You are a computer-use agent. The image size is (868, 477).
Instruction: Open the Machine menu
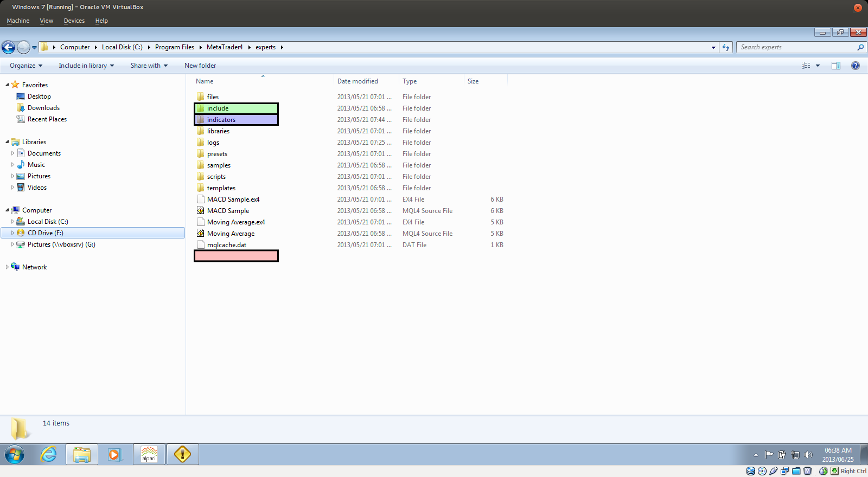[18, 21]
